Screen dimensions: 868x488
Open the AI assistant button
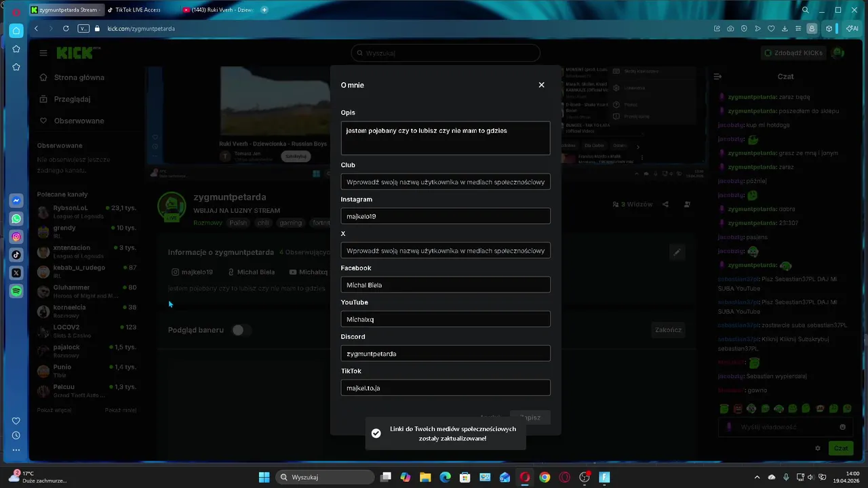[852, 28]
